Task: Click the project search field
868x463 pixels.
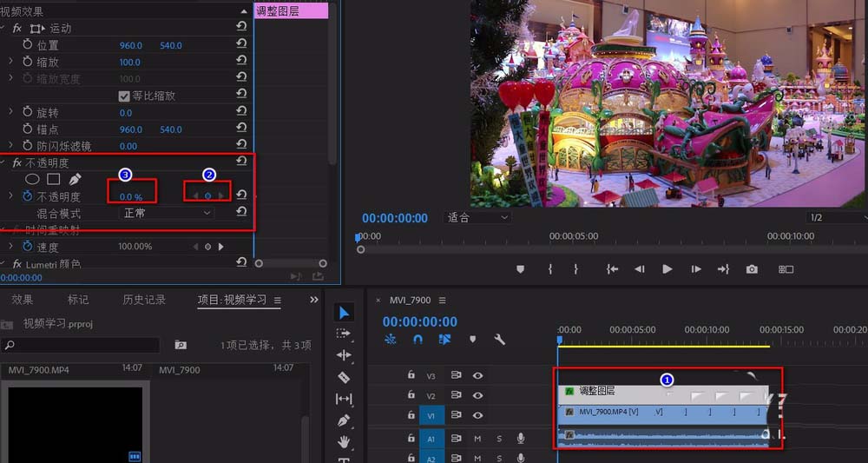Action: tap(80, 345)
